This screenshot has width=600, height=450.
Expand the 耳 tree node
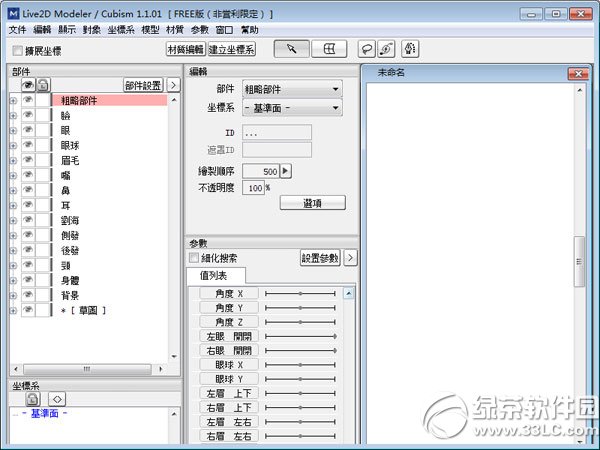tap(13, 205)
